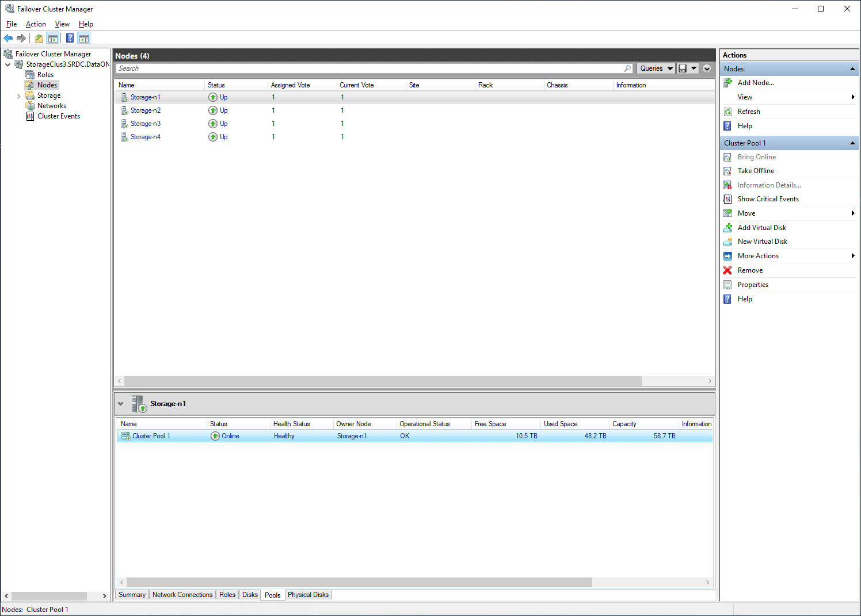The height and width of the screenshot is (616, 861).
Task: Select the Storage-n4 node row
Action: pyautogui.click(x=414, y=137)
